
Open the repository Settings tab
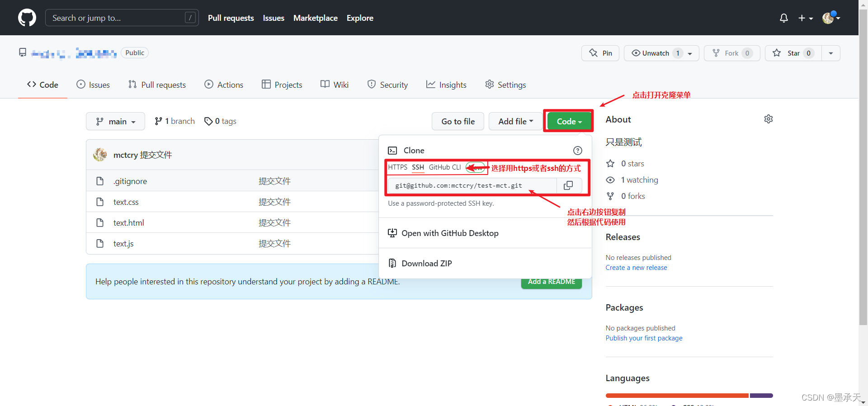coord(505,85)
